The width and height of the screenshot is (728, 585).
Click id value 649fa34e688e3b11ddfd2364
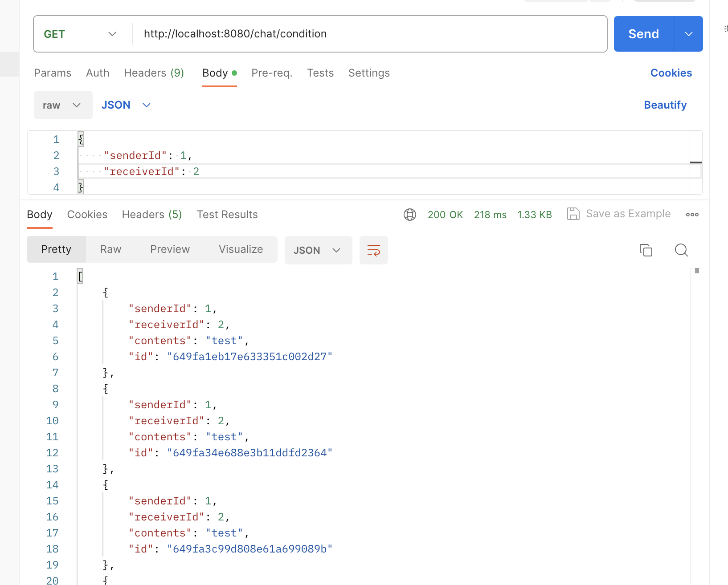250,453
